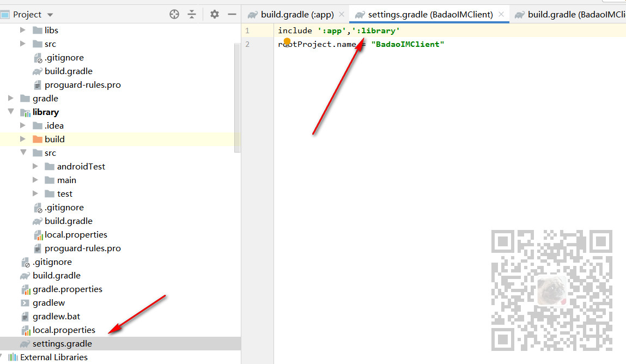This screenshot has width=626, height=364.
Task: Select the gradle folder icon
Action: pos(25,99)
